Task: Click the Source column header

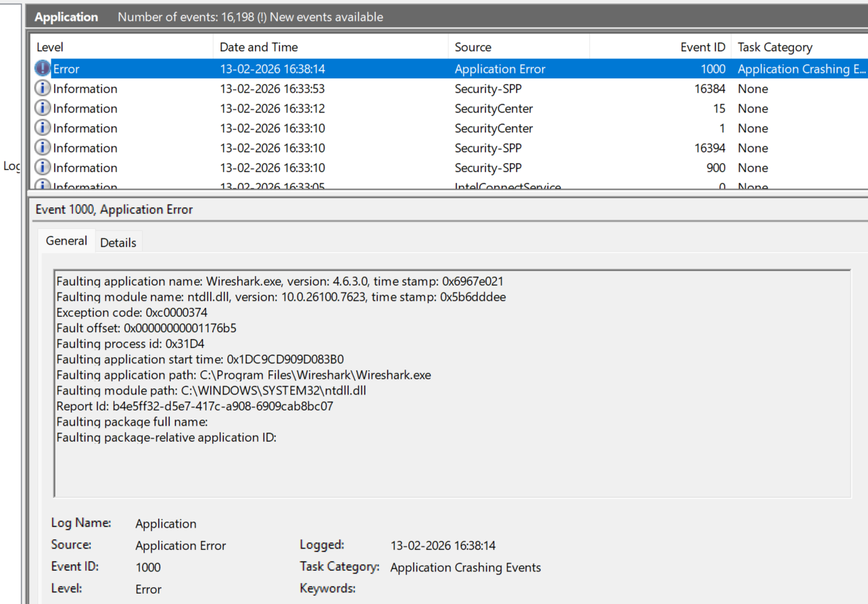Action: click(473, 47)
